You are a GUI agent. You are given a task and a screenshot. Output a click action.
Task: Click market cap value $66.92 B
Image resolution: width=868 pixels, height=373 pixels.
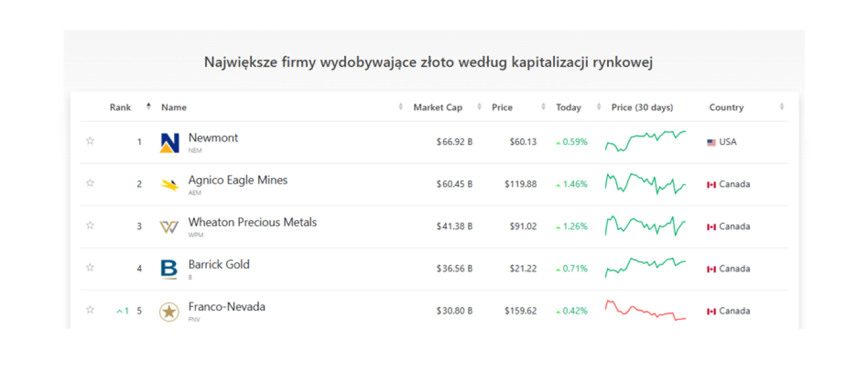(454, 142)
